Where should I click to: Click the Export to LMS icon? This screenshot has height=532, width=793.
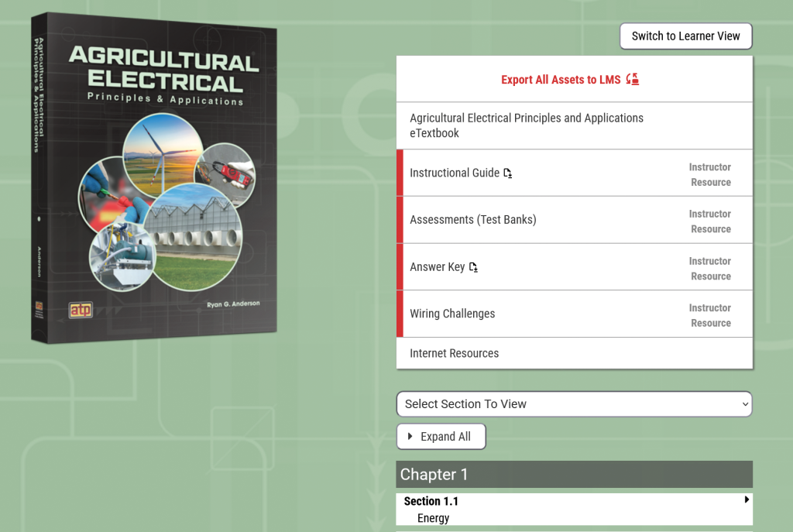[632, 80]
